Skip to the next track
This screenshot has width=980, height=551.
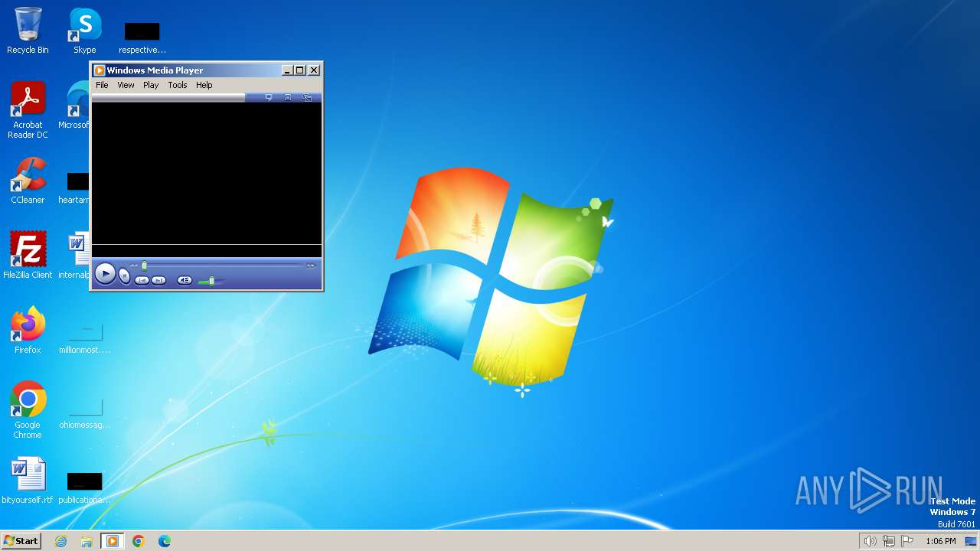(158, 281)
